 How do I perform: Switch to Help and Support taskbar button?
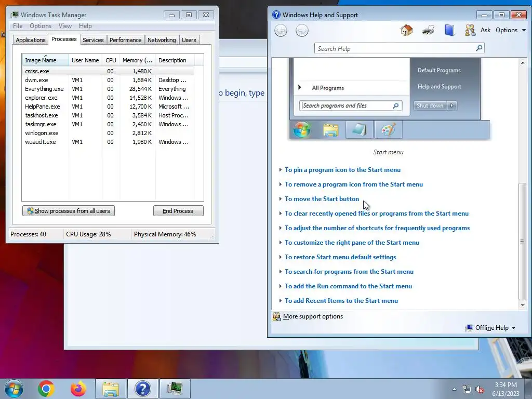[x=142, y=389]
